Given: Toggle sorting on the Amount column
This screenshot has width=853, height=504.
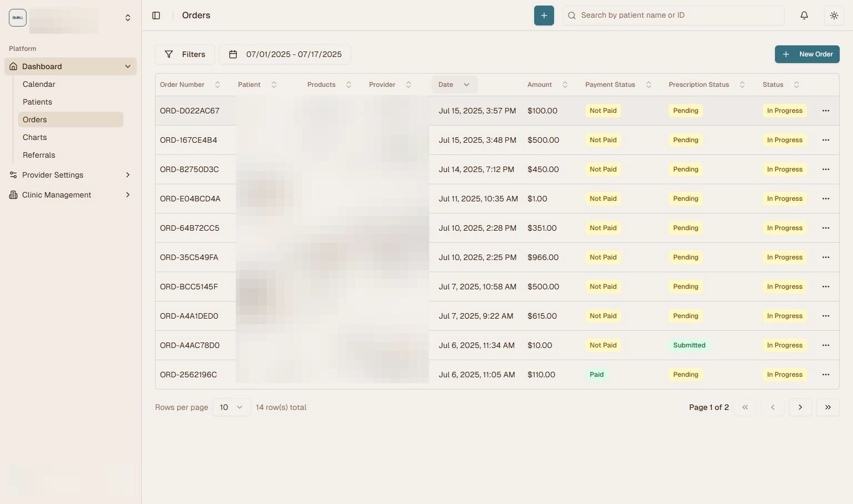Looking at the screenshot, I should tap(565, 84).
